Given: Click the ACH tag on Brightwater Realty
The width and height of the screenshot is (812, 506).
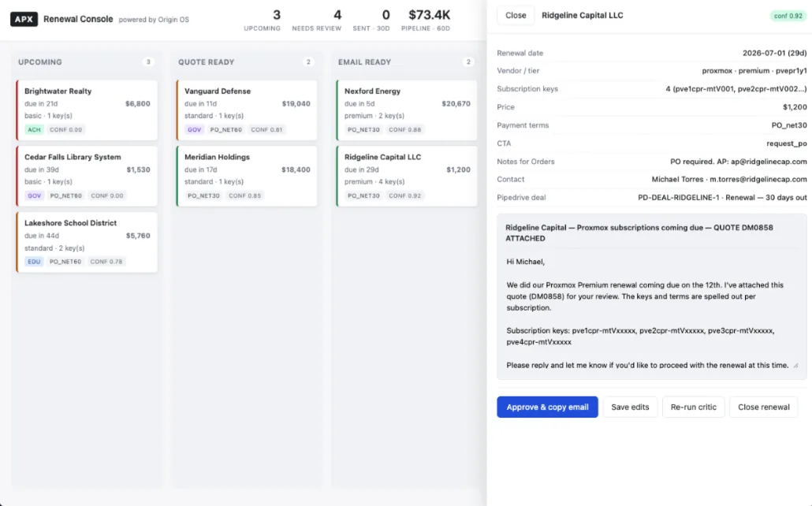Looking at the screenshot, I should [34, 129].
